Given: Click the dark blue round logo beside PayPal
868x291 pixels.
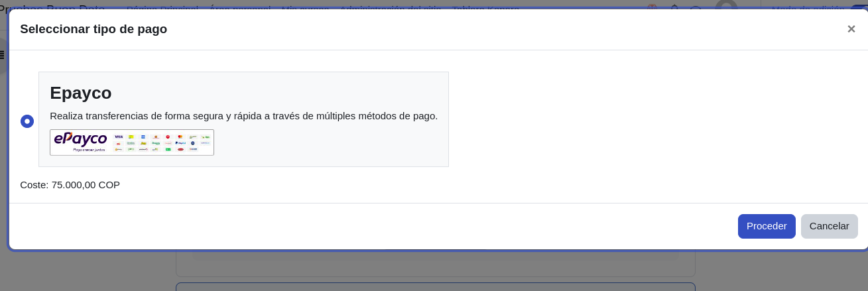Looking at the screenshot, I should pyautogui.click(x=193, y=143).
